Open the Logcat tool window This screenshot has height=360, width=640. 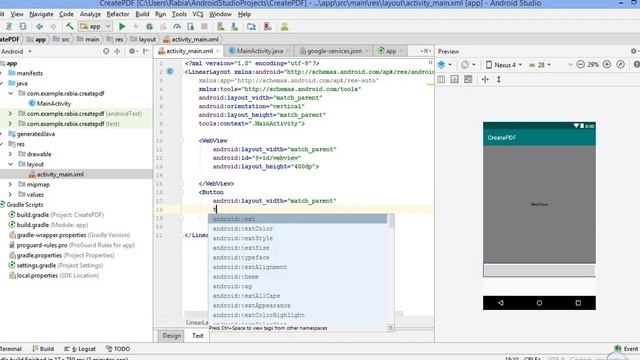80,349
